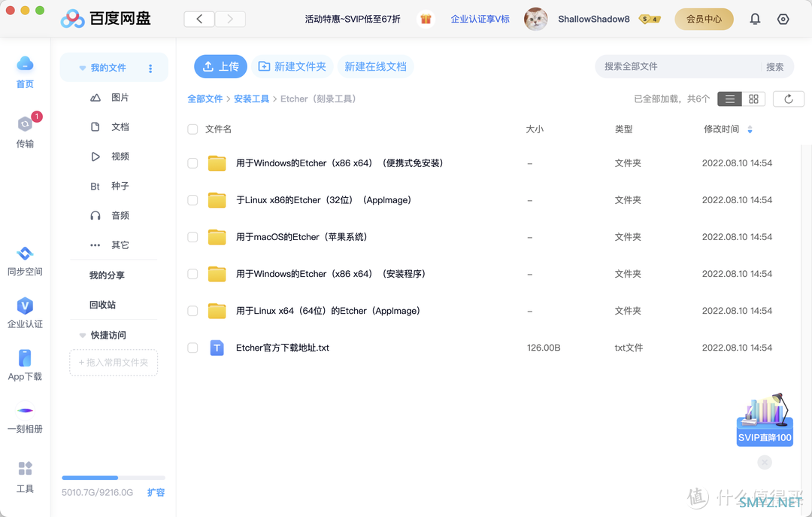Click the 拖入常用文件夹 drop area
Screen dimensions: 812x517
pyautogui.click(x=114, y=363)
